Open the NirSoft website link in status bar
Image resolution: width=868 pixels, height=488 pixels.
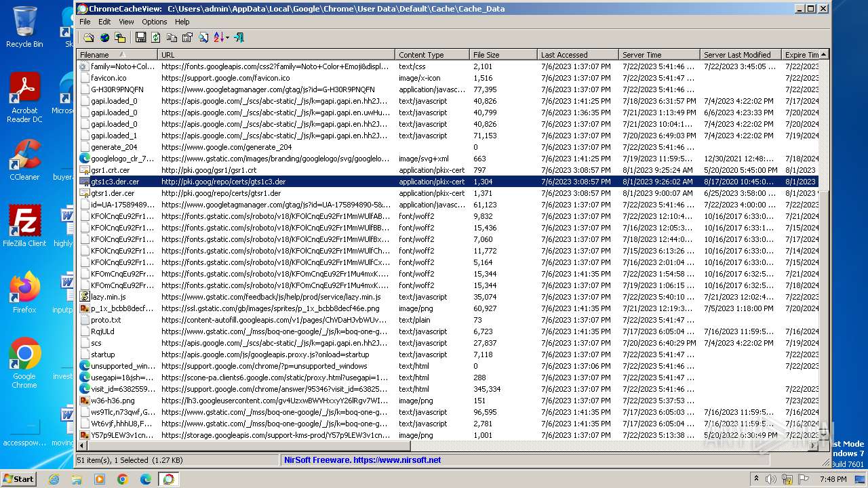(363, 460)
